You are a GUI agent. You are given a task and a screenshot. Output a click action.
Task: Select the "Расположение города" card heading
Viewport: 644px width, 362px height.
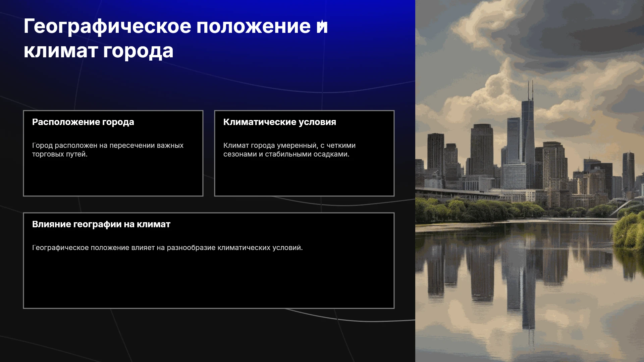click(x=83, y=122)
